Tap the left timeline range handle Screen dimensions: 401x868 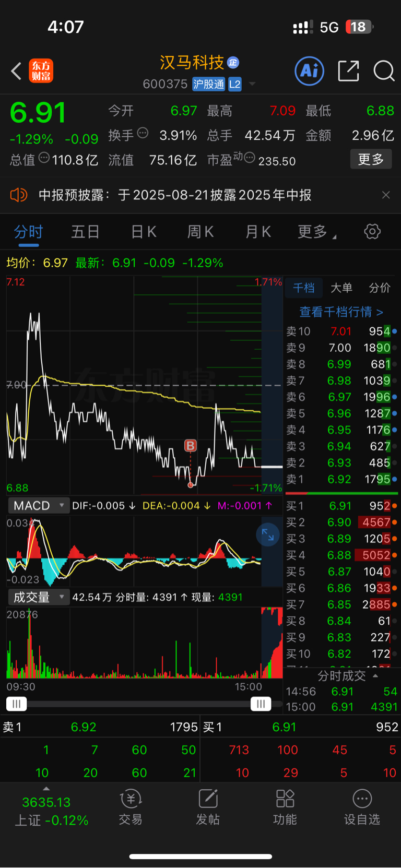pyautogui.click(x=16, y=704)
